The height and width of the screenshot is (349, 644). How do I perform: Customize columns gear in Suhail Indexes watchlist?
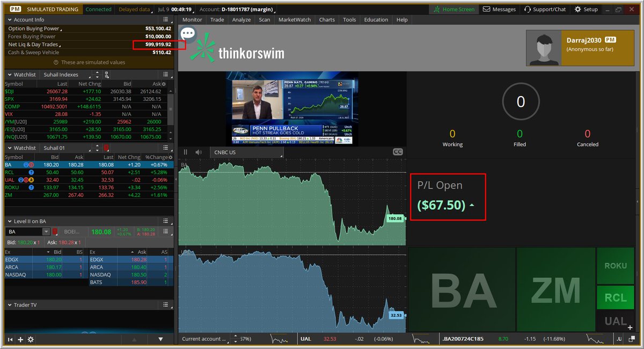(164, 84)
